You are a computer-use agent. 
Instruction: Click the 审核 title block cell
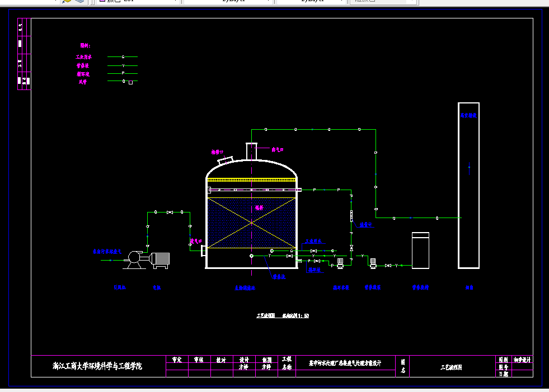pos(199,360)
